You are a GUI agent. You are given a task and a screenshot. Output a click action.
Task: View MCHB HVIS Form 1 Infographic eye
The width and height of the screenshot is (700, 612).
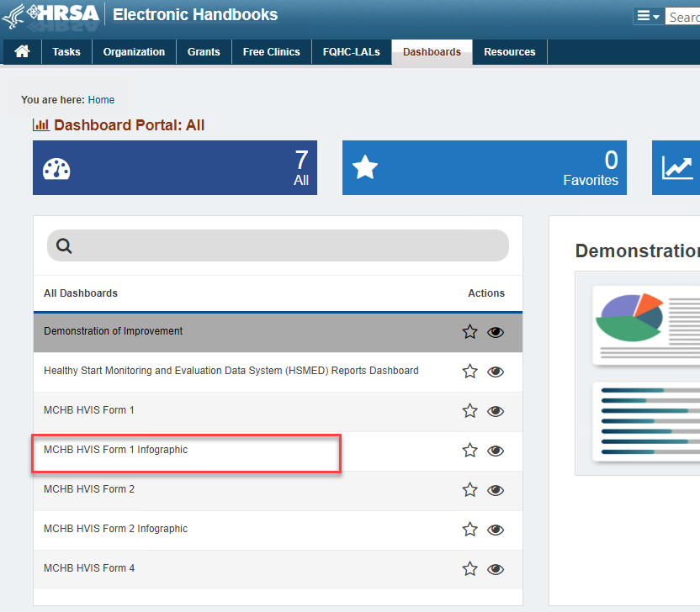tap(496, 451)
